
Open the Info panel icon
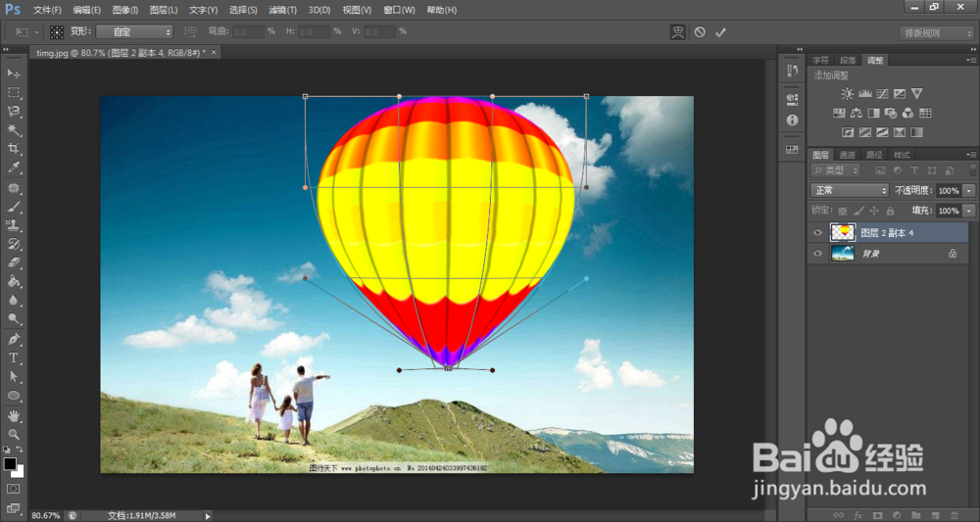793,119
